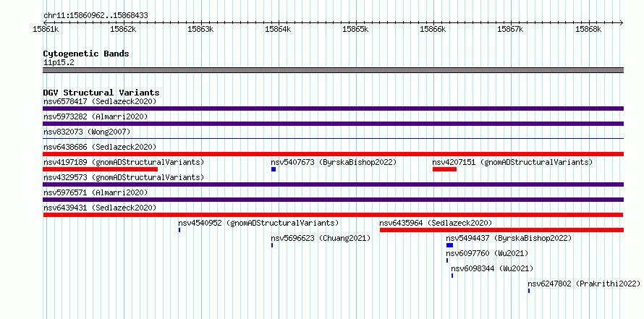Click the 15867k ruler position

tap(511, 29)
